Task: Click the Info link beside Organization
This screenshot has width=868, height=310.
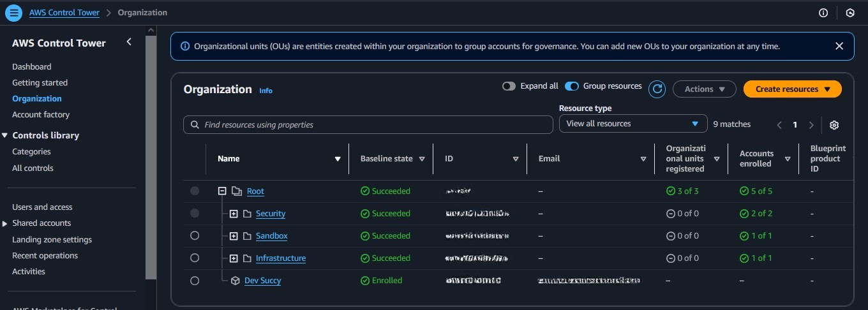Action: point(266,91)
